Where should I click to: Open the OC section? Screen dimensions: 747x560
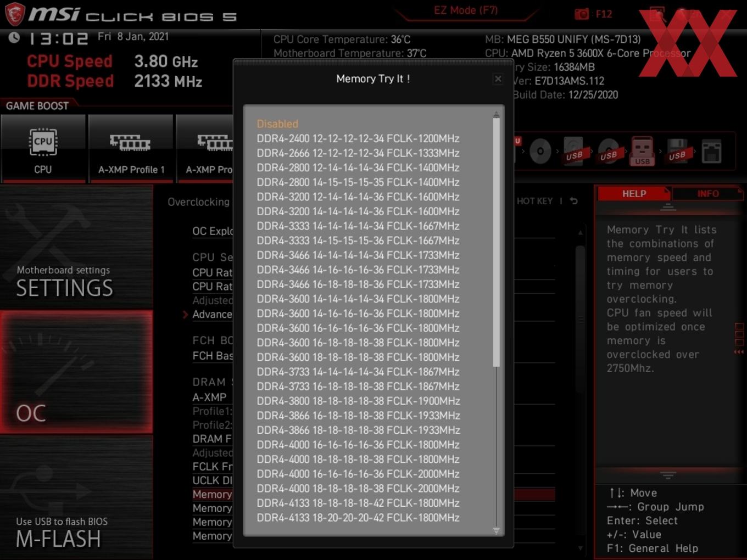(76, 372)
